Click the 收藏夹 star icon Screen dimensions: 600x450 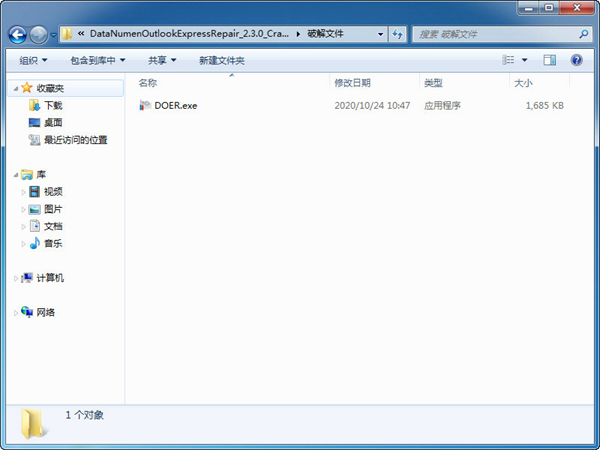click(x=27, y=88)
